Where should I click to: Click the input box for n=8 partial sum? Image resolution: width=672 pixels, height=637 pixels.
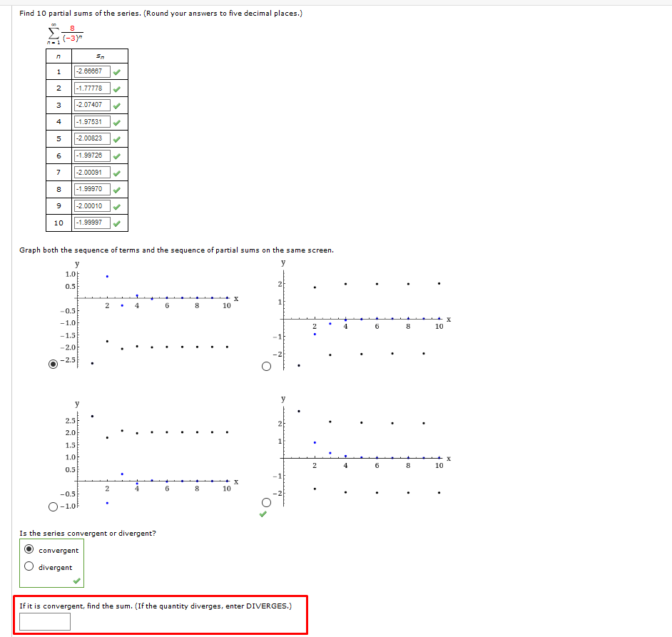(x=91, y=189)
